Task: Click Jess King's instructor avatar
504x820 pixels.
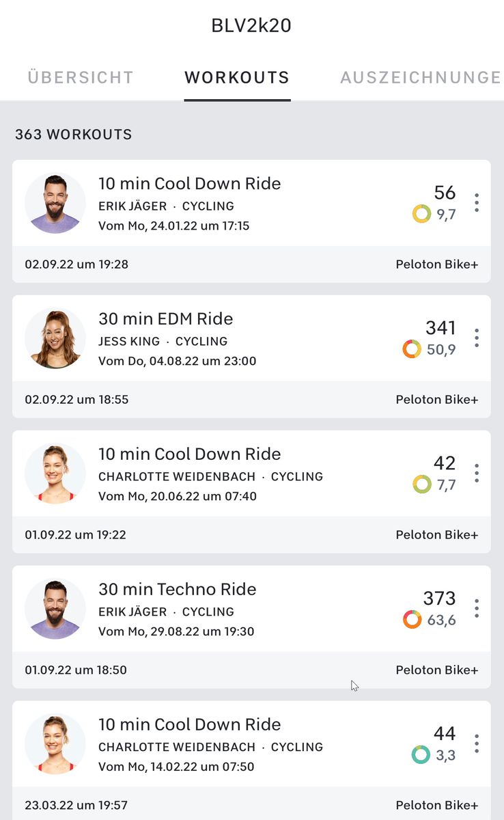Action: (55, 338)
